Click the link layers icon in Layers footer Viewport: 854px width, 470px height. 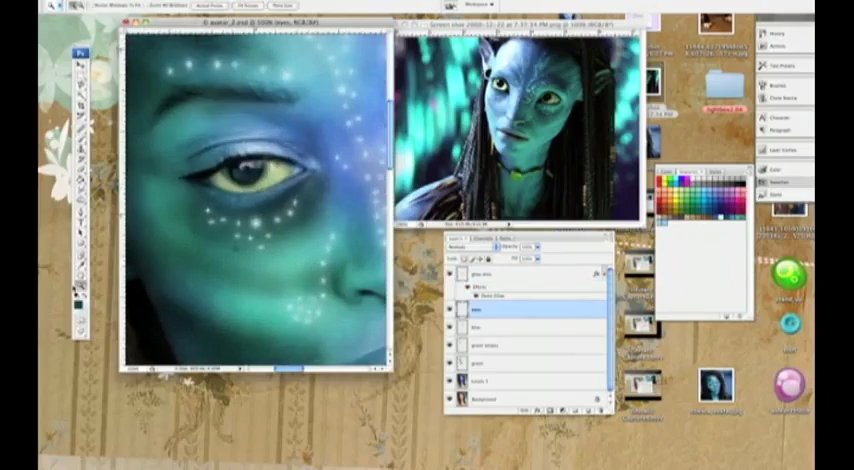click(525, 410)
